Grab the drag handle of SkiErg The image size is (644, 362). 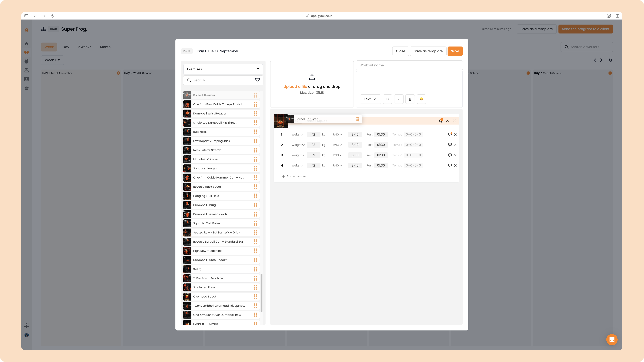(x=255, y=269)
